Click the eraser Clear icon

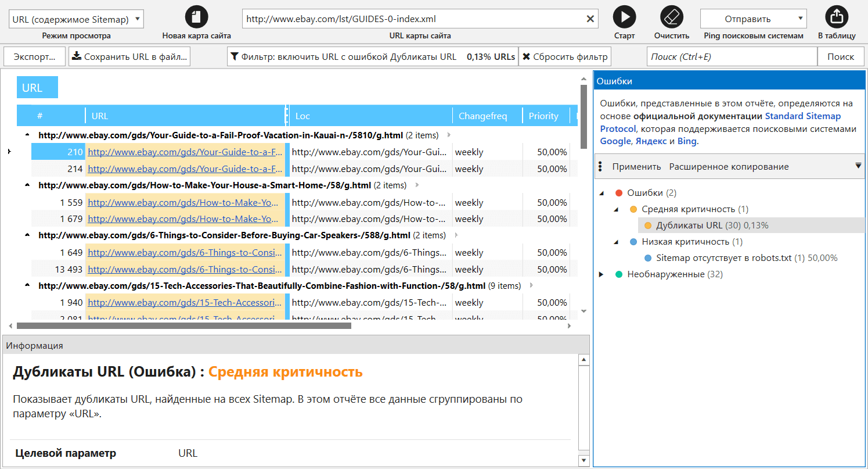click(672, 17)
